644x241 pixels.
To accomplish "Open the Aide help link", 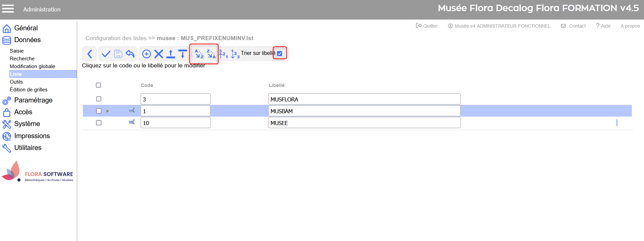I will [603, 26].
